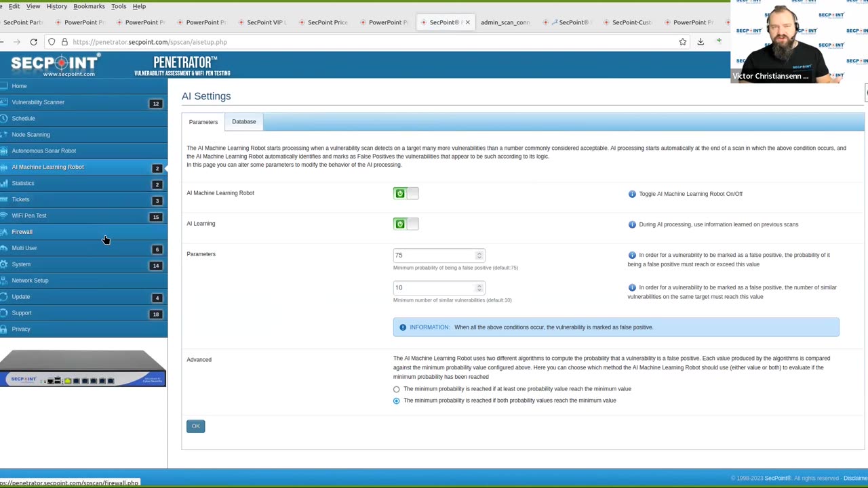Click the INFORMATION banner icon
The height and width of the screenshot is (488, 868).
[x=403, y=327]
